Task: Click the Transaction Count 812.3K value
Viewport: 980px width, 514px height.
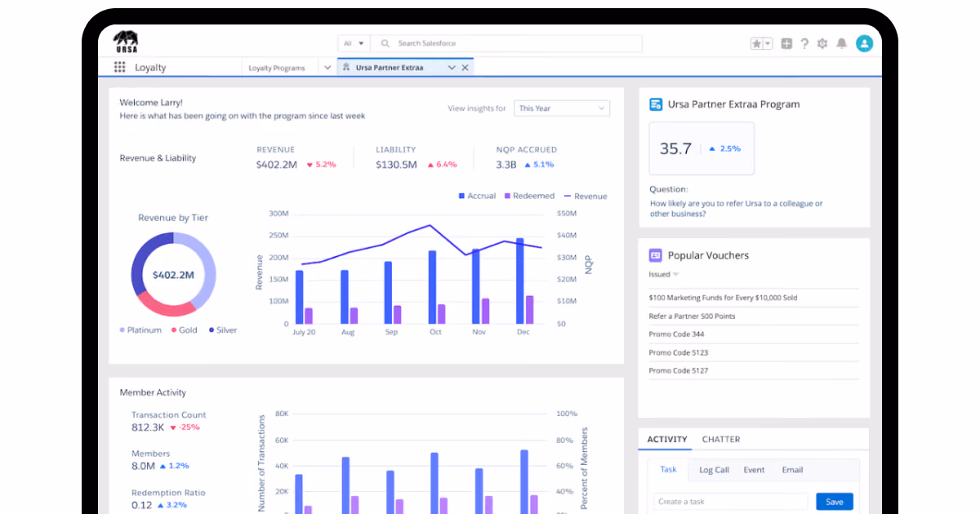Action: point(148,427)
